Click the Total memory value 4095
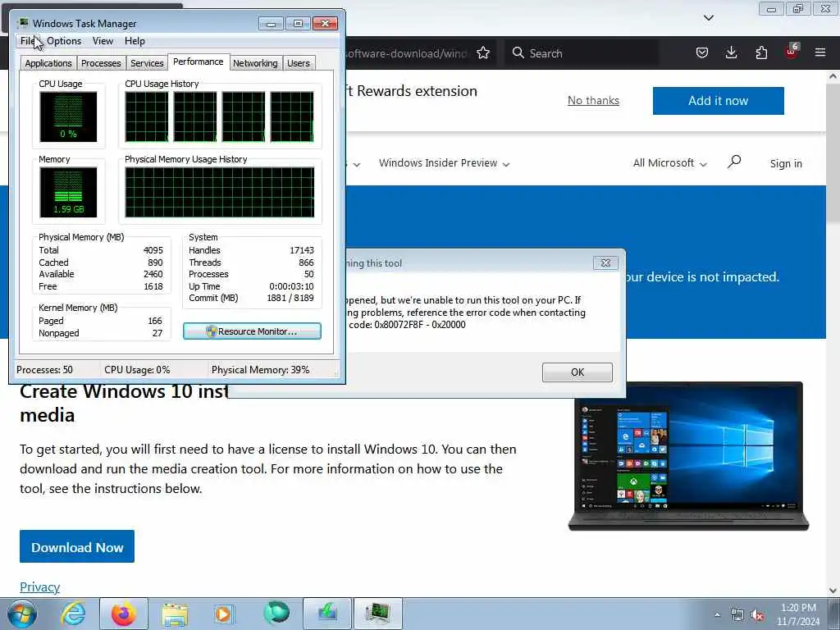This screenshot has height=630, width=840. pyautogui.click(x=153, y=250)
